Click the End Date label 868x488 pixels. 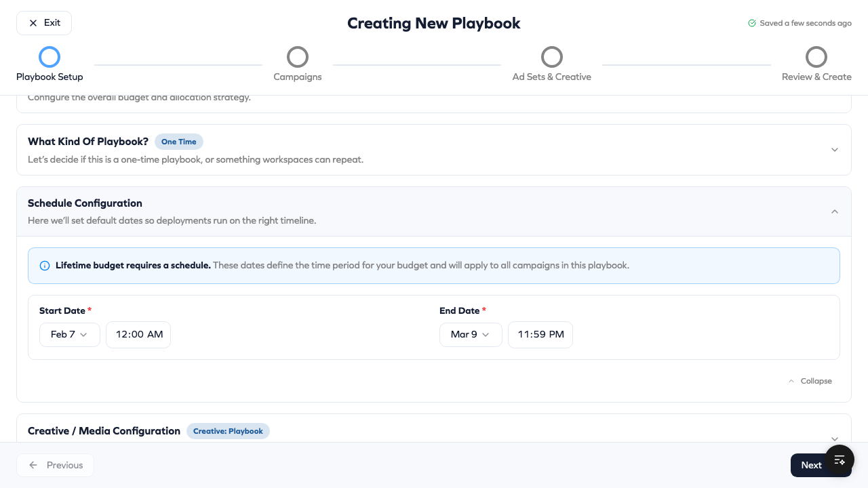click(x=460, y=311)
